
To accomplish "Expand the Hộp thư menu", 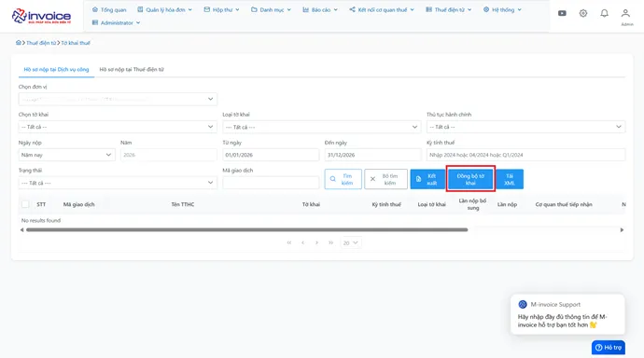I will coord(221,9).
